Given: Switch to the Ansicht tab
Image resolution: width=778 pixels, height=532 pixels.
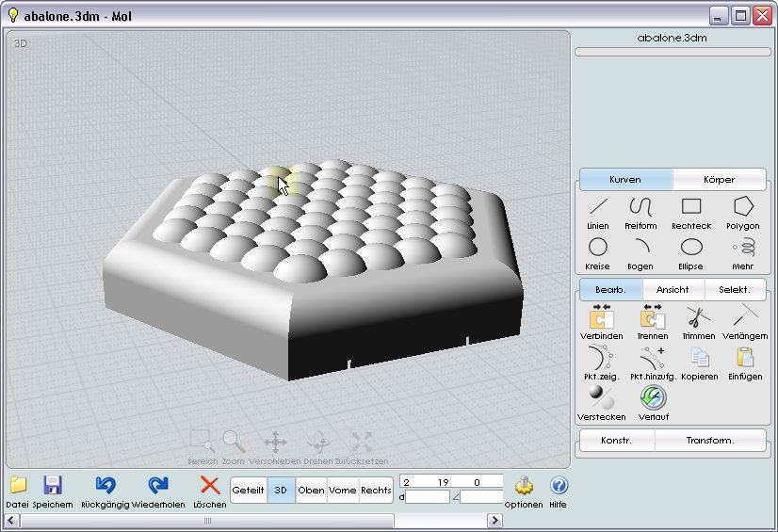Looking at the screenshot, I should click(673, 290).
